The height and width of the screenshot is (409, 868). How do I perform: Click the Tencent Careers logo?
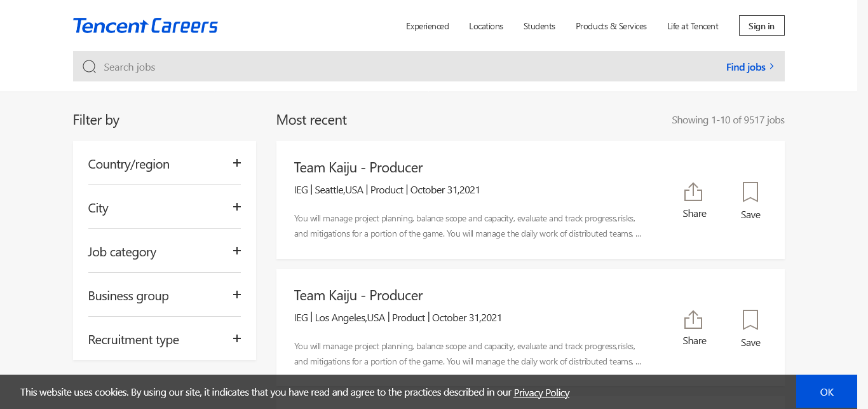tap(146, 26)
